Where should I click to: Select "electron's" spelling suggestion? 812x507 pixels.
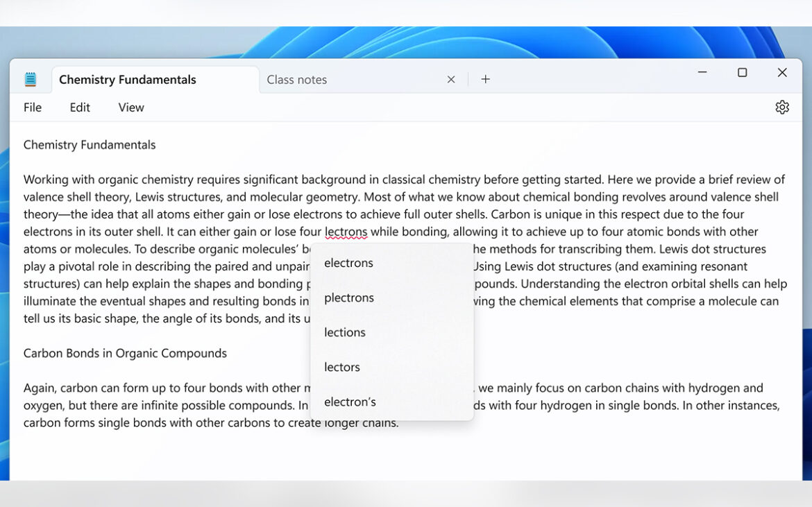tap(350, 402)
